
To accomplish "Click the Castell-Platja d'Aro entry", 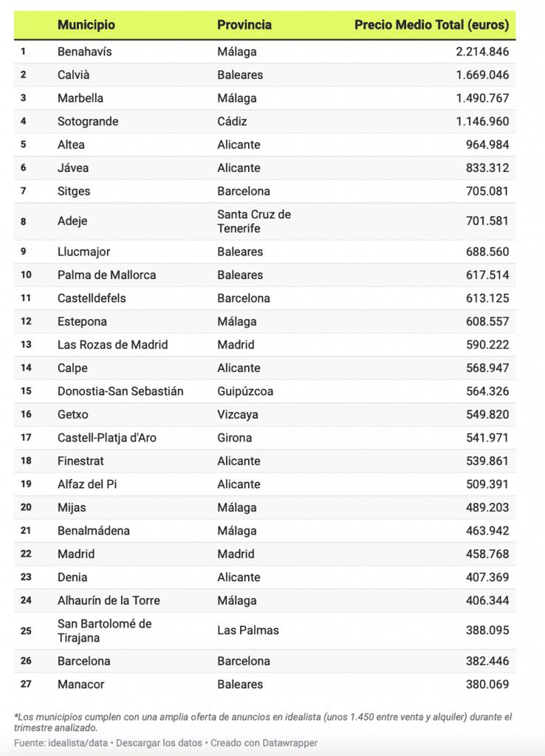I will [107, 438].
